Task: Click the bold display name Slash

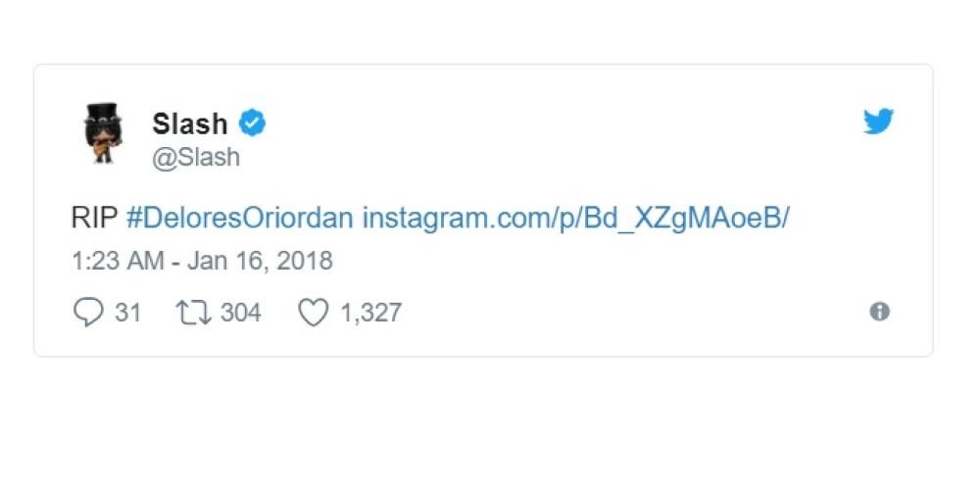Action: (x=189, y=123)
